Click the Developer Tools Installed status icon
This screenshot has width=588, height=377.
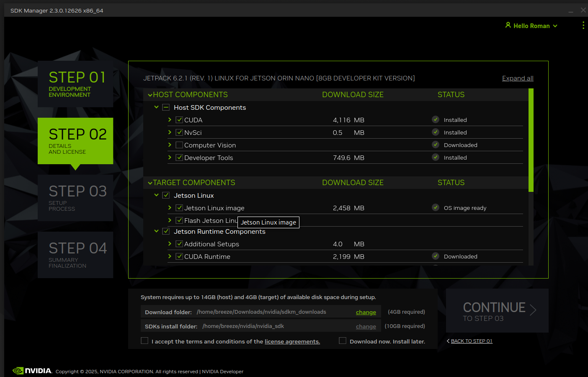tap(436, 157)
